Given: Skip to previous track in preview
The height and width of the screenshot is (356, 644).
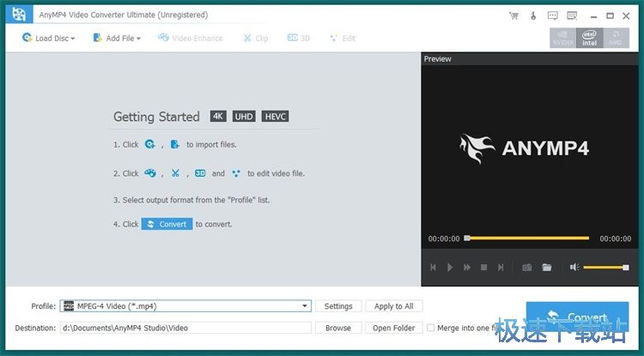Looking at the screenshot, I should (x=433, y=268).
